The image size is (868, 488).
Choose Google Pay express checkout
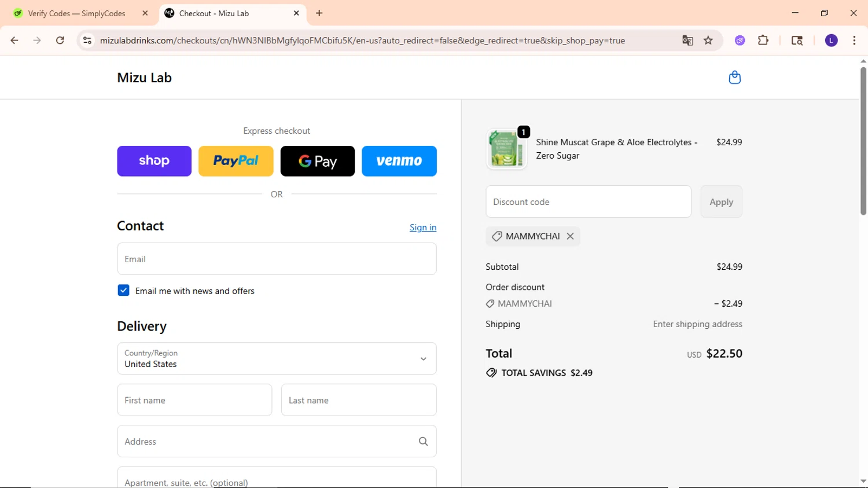click(x=318, y=161)
